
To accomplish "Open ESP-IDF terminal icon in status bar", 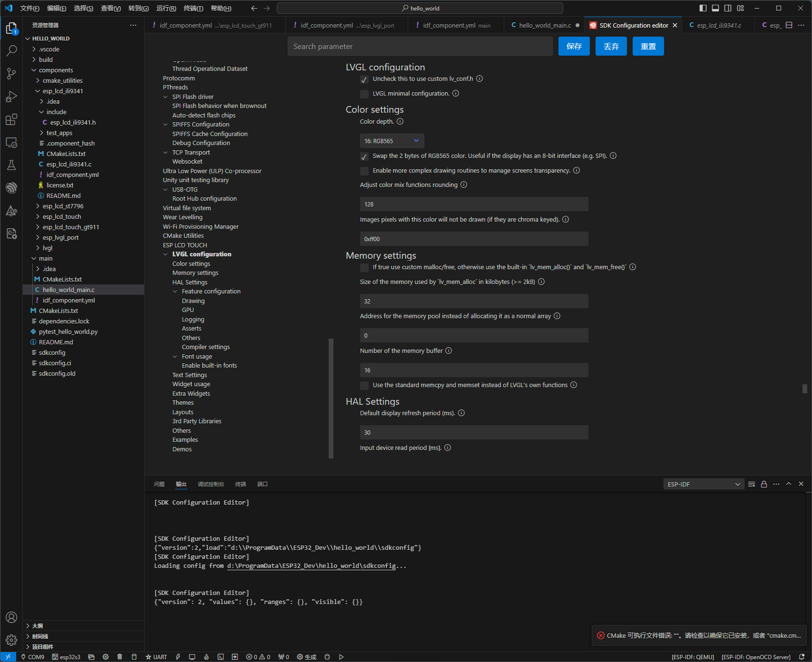I will pyautogui.click(x=221, y=657).
